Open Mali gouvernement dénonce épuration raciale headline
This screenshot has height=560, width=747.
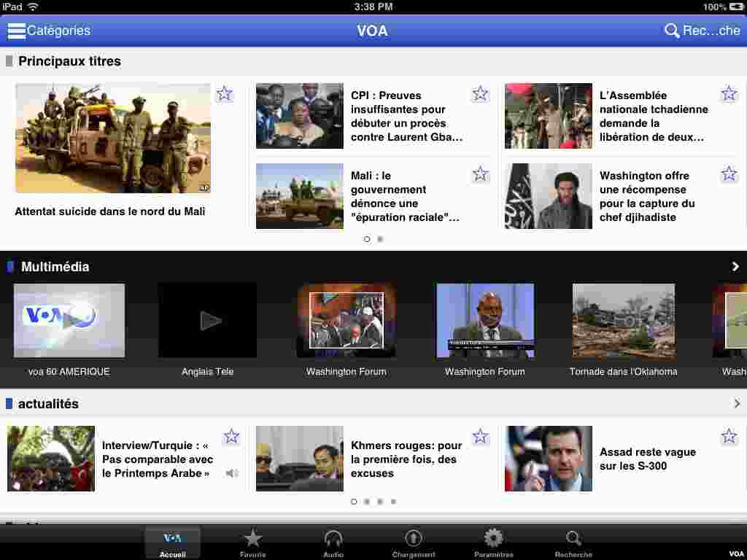point(405,196)
